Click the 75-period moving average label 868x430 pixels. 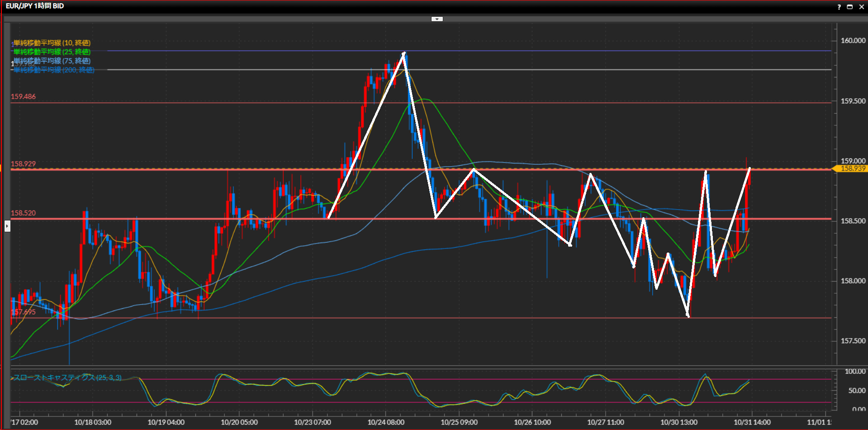pyautogui.click(x=52, y=61)
